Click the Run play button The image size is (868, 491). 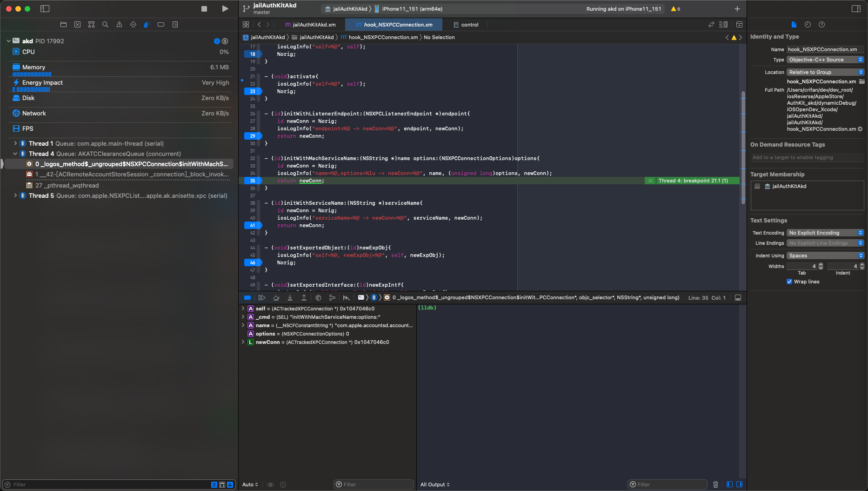point(225,9)
